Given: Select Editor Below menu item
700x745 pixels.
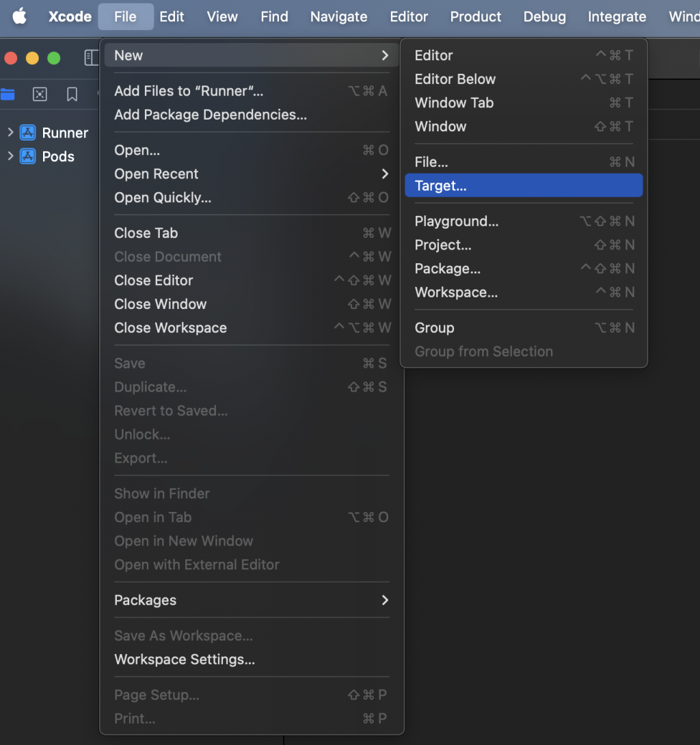Looking at the screenshot, I should coord(524,79).
